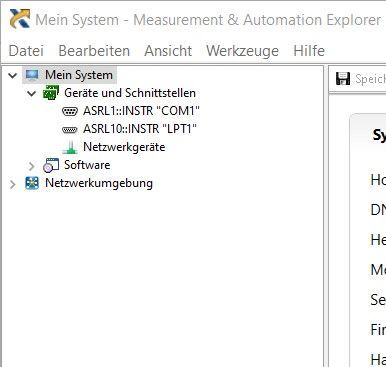Click the Speichern floppy disk icon

coord(343,79)
